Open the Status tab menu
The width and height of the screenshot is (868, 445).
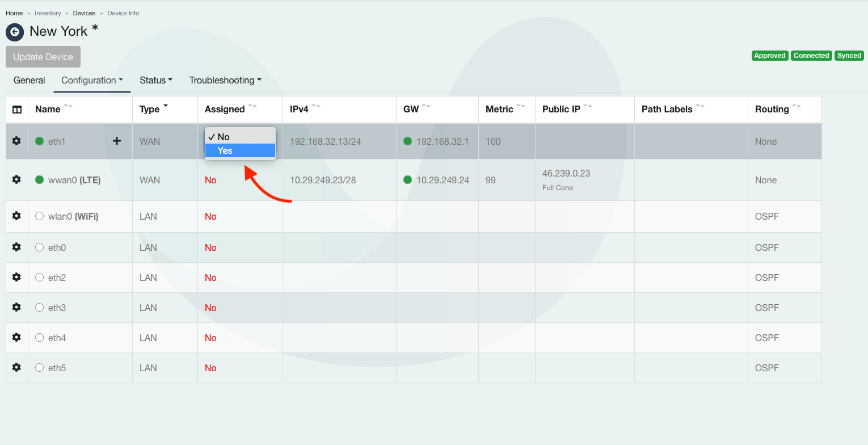(x=156, y=81)
